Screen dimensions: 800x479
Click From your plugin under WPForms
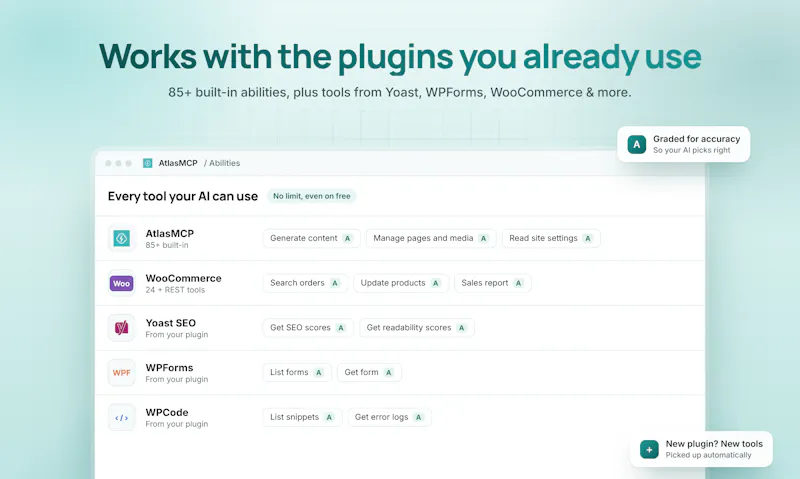pyautogui.click(x=177, y=379)
